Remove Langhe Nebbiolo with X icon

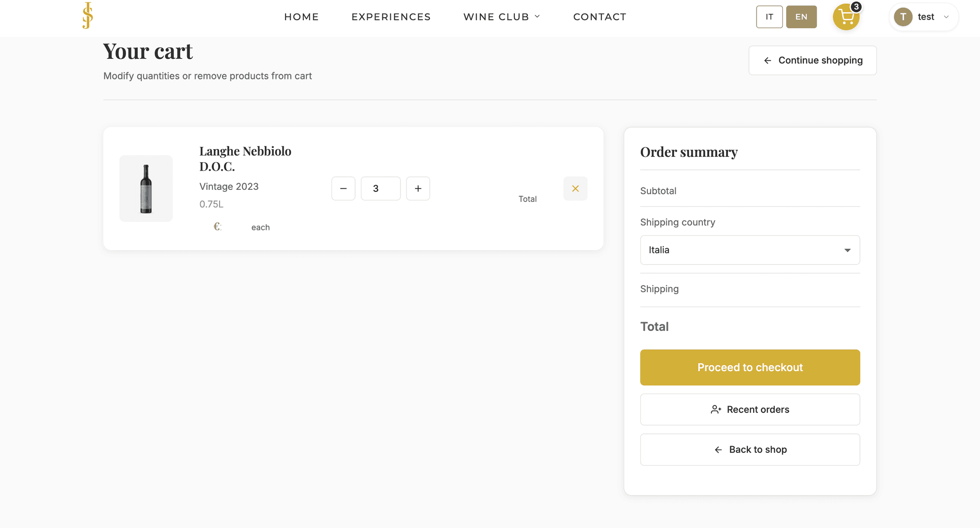pyautogui.click(x=575, y=188)
